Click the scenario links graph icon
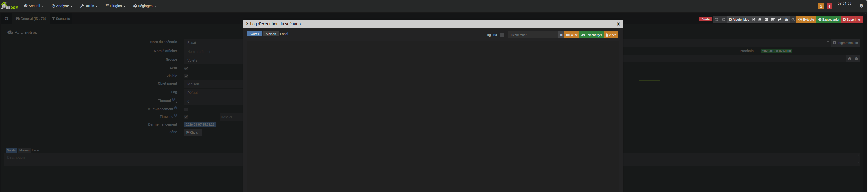This screenshot has width=868, height=192. (x=766, y=19)
